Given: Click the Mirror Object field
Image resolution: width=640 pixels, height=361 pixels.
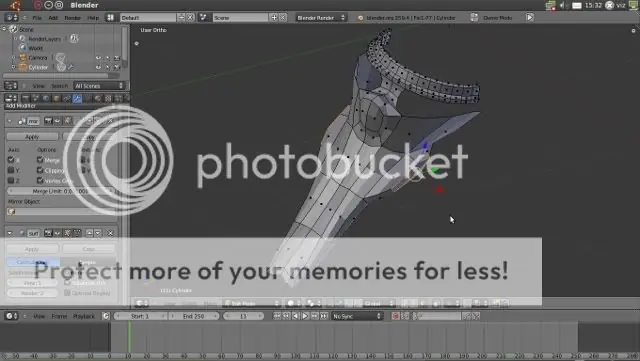Looking at the screenshot, I should [60, 212].
